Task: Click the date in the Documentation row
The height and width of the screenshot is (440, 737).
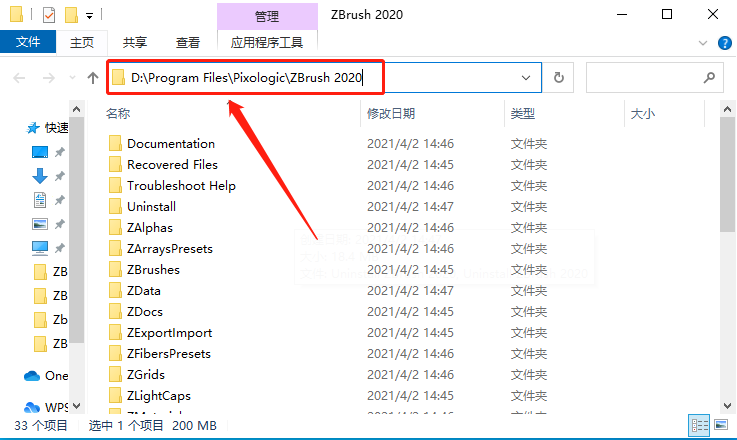Action: (410, 143)
